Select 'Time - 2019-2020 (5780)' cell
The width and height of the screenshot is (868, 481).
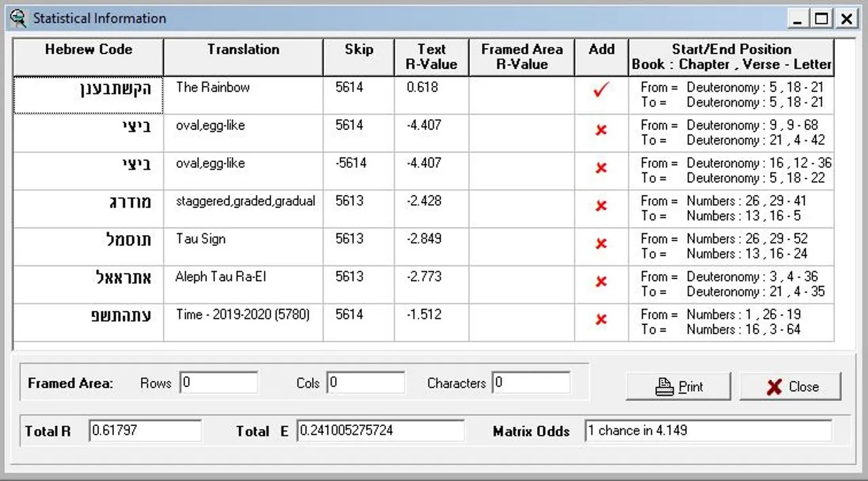click(243, 322)
